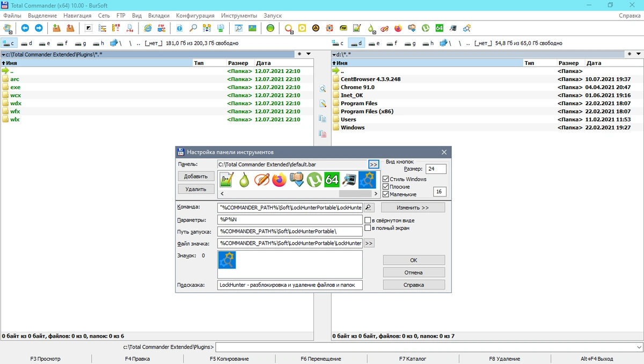Click the unpack files box icon
The width and height of the screenshot is (644, 364).
[x=70, y=28]
